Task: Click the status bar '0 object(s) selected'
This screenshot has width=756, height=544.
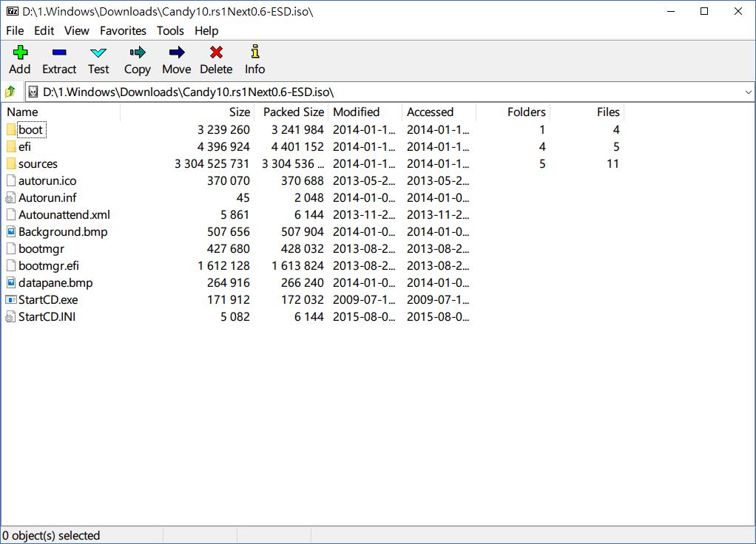Action: (51, 535)
